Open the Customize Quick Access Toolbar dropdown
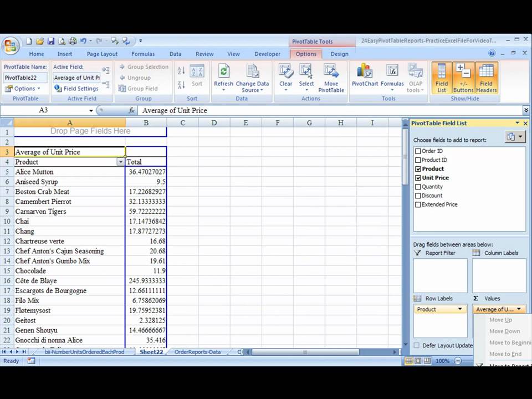The width and height of the screenshot is (532, 399). [140, 41]
